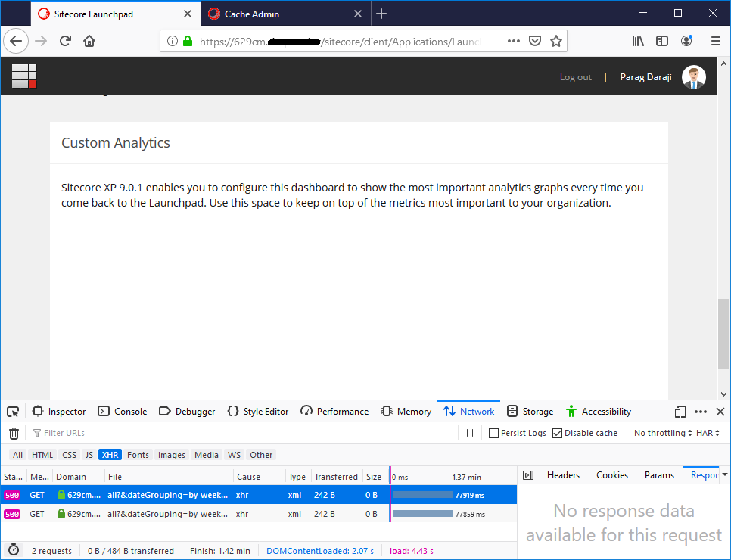Screen dimensions: 731x560
Task: Expand hidden response panel tabs
Action: tap(725, 474)
